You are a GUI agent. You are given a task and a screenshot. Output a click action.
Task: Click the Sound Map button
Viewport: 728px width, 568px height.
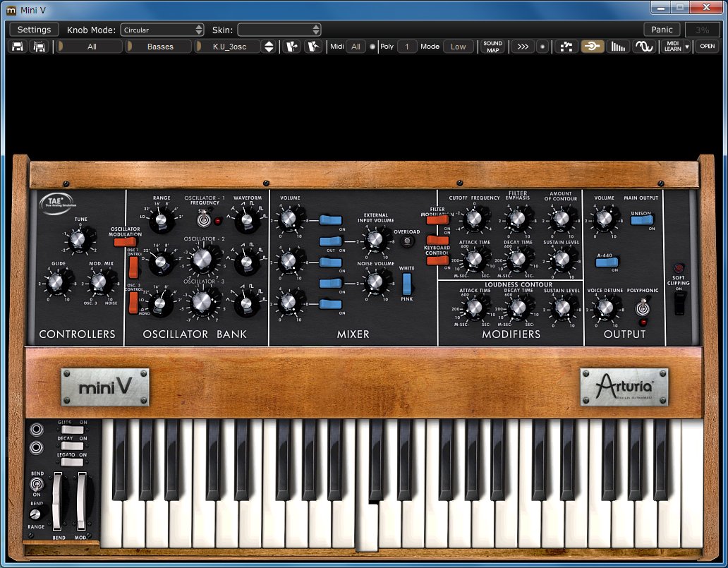point(492,47)
